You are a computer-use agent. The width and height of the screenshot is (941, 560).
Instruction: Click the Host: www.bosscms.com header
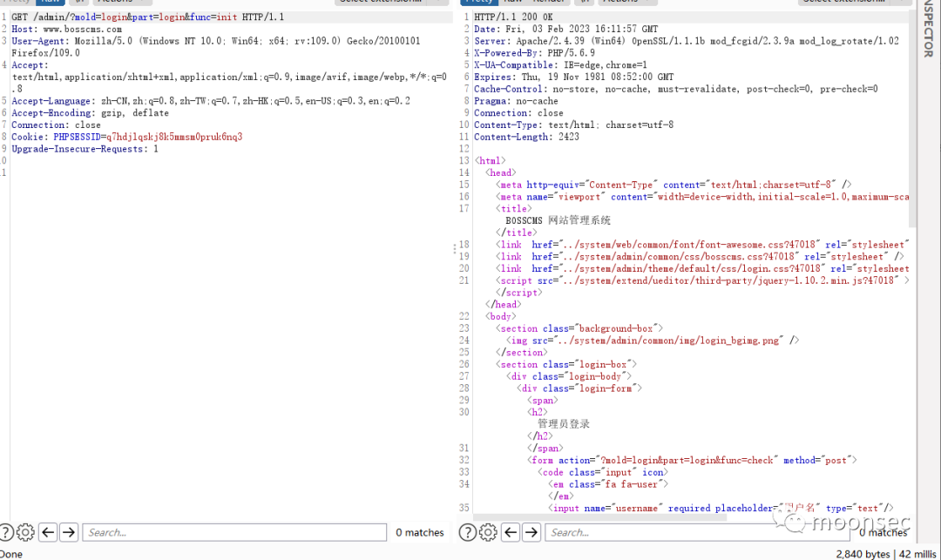[x=66, y=29]
